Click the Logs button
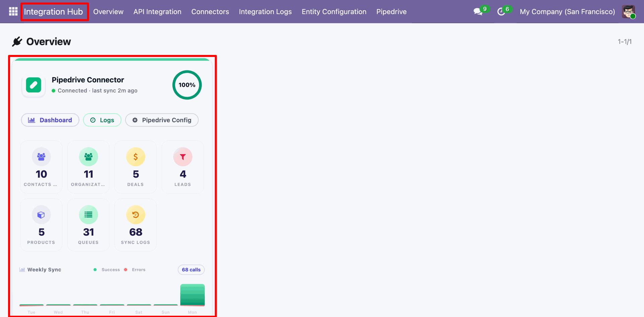This screenshot has width=644, height=317. [102, 120]
